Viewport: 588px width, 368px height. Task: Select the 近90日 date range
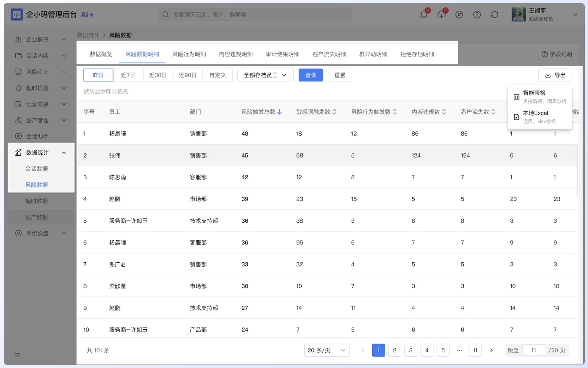(188, 75)
